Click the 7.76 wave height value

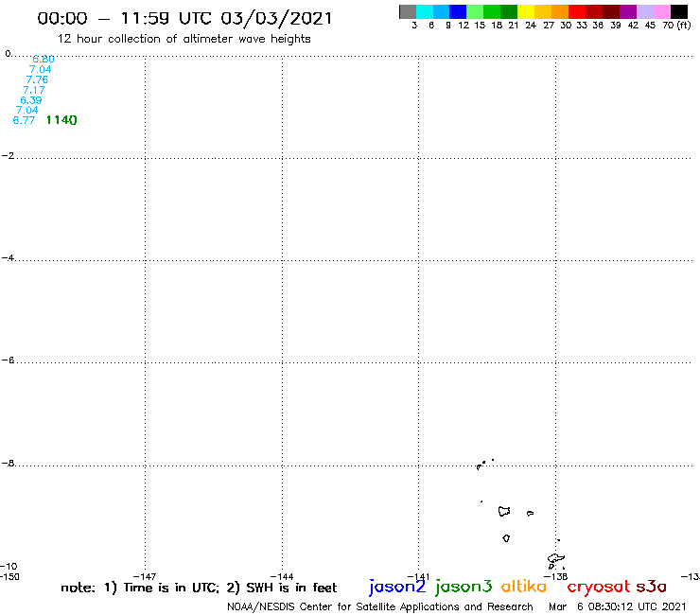[37, 79]
